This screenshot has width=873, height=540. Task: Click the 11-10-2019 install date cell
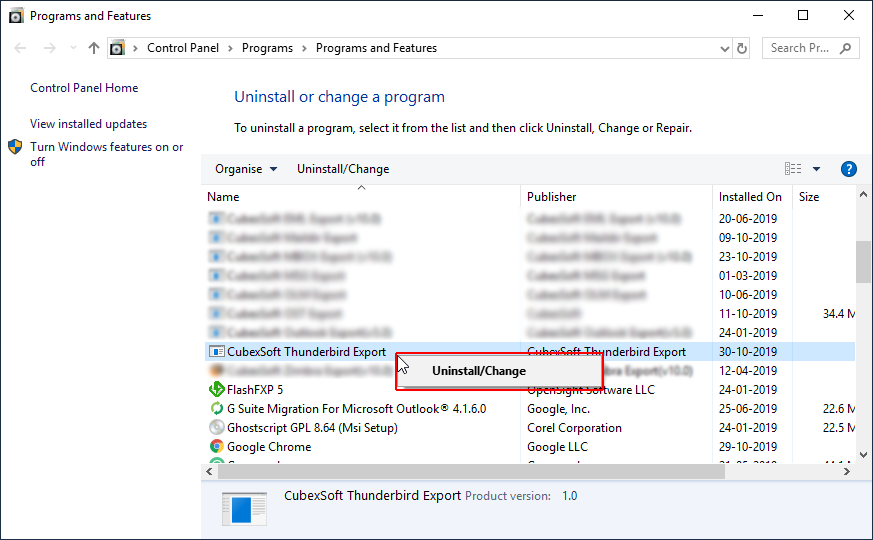click(x=747, y=314)
